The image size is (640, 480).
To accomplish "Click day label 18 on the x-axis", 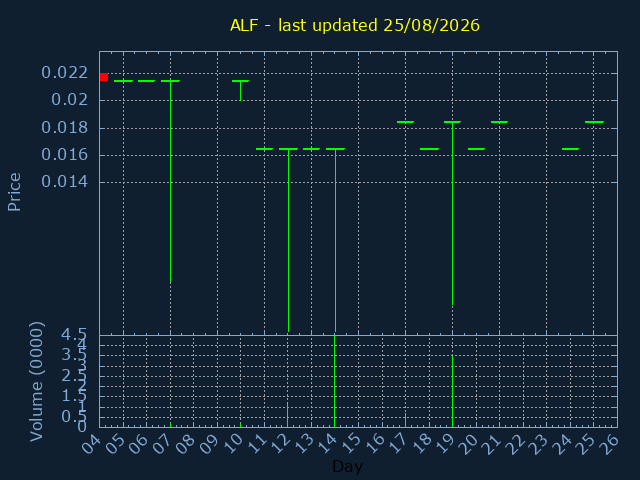I will 421,444.
